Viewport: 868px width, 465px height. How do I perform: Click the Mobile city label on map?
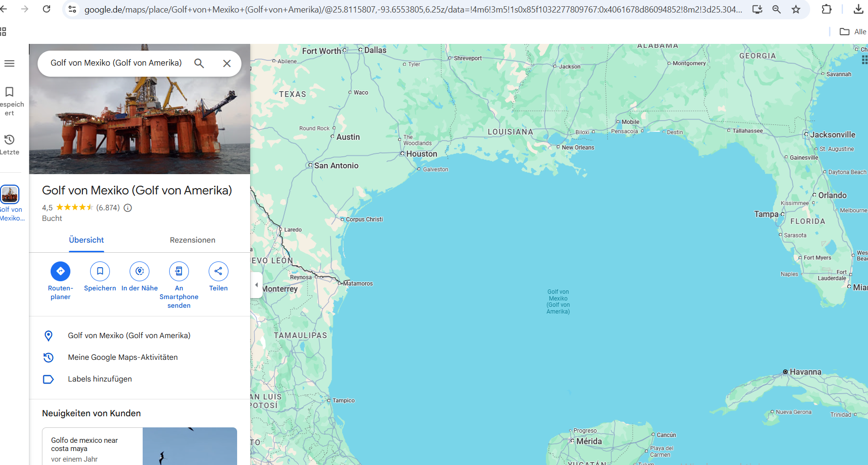point(630,122)
